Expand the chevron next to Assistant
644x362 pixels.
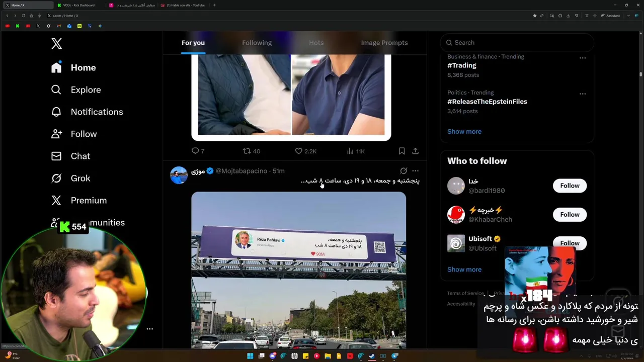[x=628, y=16]
